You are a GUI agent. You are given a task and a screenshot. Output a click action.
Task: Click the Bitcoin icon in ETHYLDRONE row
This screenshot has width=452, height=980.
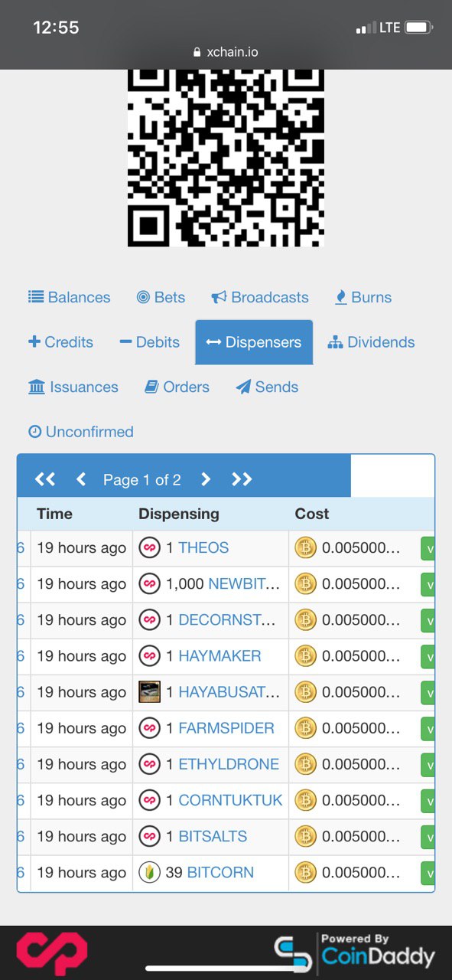[306, 763]
